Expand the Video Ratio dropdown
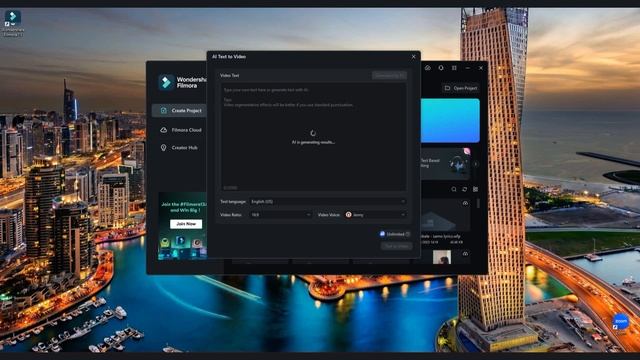This screenshot has width=640, height=360. click(280, 215)
